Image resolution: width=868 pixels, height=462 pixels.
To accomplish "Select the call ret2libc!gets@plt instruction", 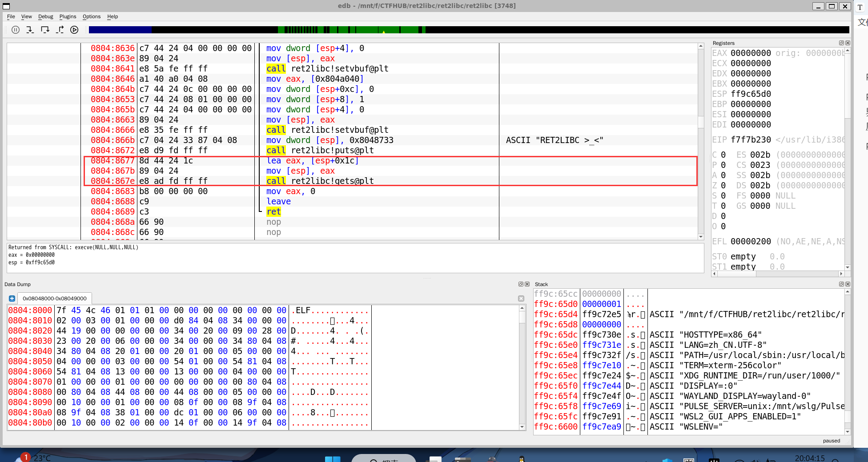I will 320,181.
